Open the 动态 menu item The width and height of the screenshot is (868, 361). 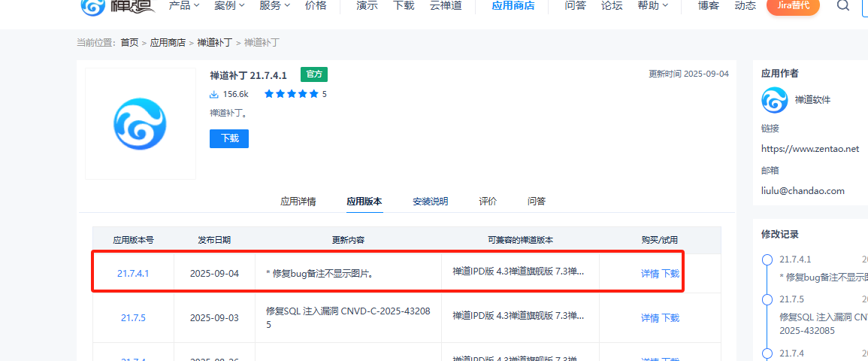point(745,5)
